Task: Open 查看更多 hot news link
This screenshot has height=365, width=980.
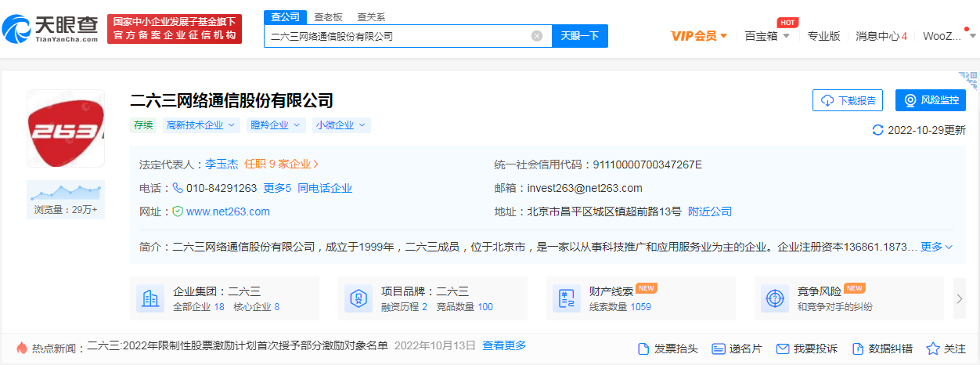Action: 504,345
